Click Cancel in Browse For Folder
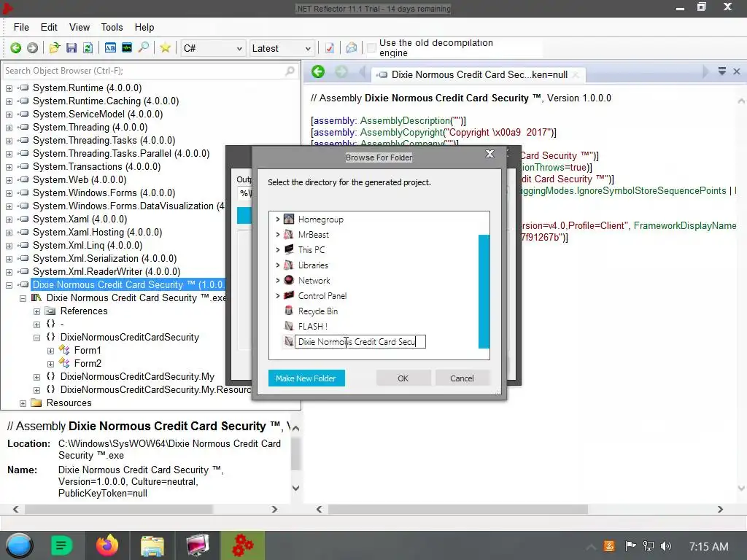 (x=462, y=378)
